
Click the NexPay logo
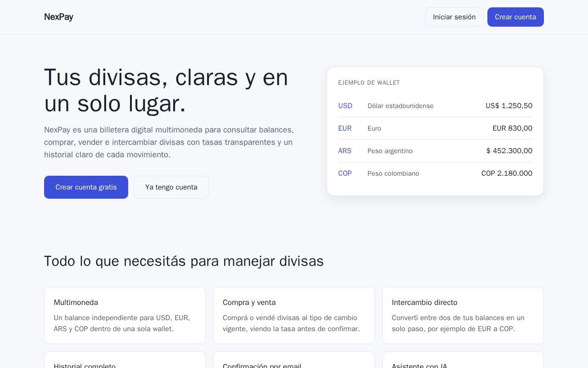tap(58, 17)
